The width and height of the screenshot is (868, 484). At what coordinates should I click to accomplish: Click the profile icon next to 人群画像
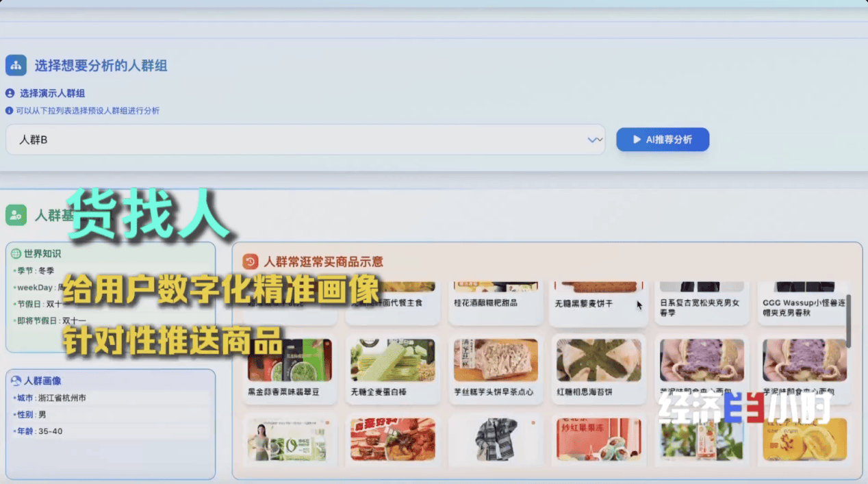[16, 381]
